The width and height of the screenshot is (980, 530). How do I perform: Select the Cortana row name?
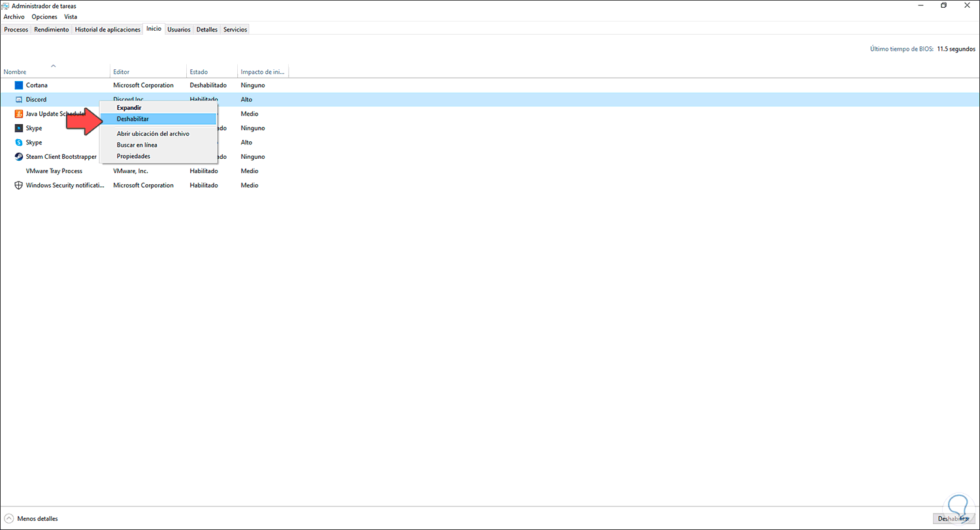coord(37,85)
